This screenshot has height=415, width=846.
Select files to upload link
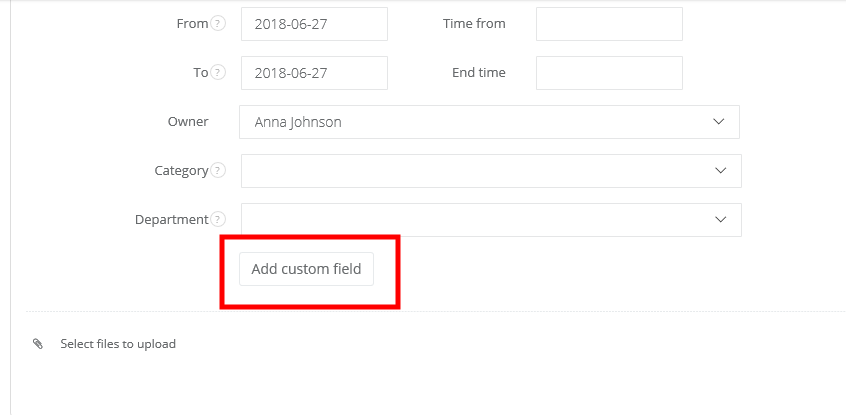point(118,344)
